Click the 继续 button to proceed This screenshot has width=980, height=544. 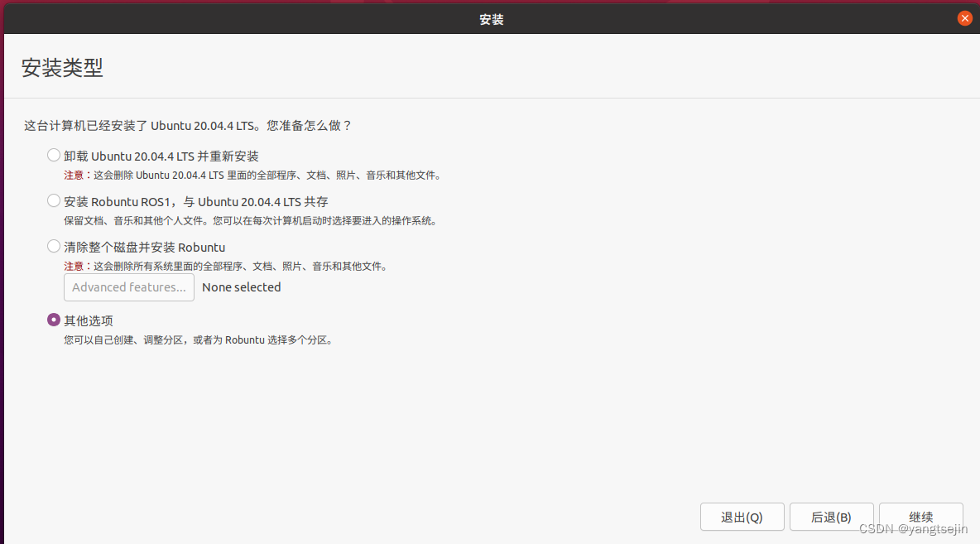click(920, 518)
